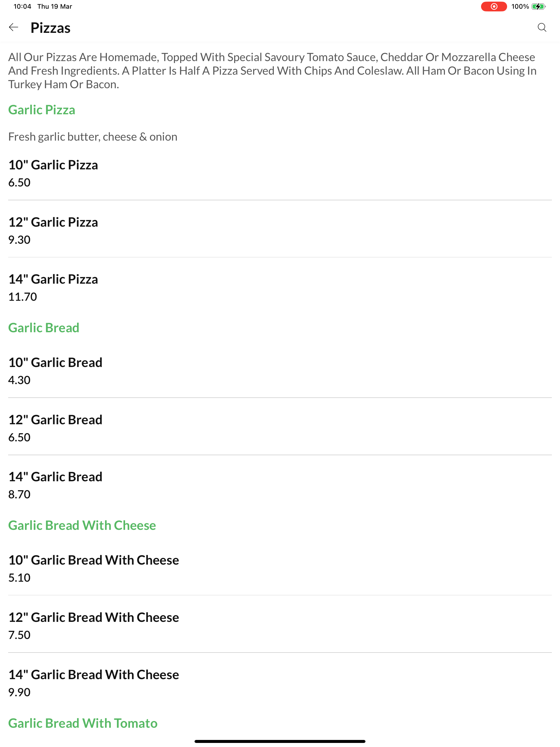The width and height of the screenshot is (560, 747).
Task: Choose the 12" Garlic Pizza item
Action: tap(280, 230)
